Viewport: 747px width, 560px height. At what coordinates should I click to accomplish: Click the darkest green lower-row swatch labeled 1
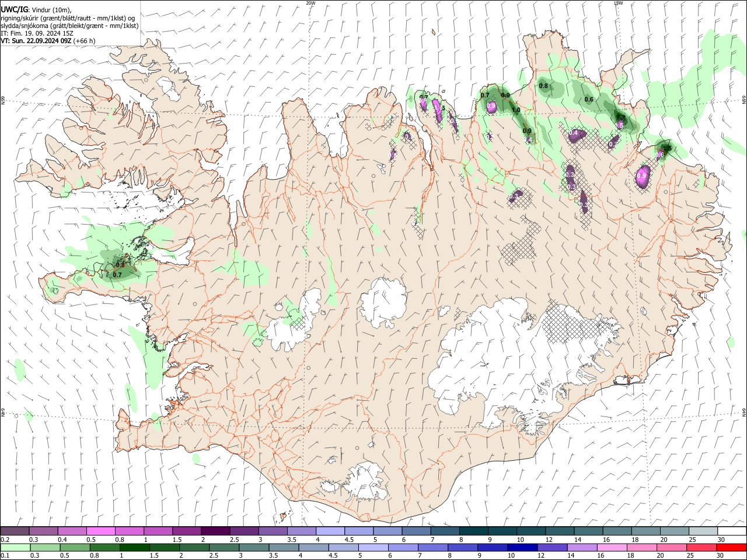tap(135, 547)
